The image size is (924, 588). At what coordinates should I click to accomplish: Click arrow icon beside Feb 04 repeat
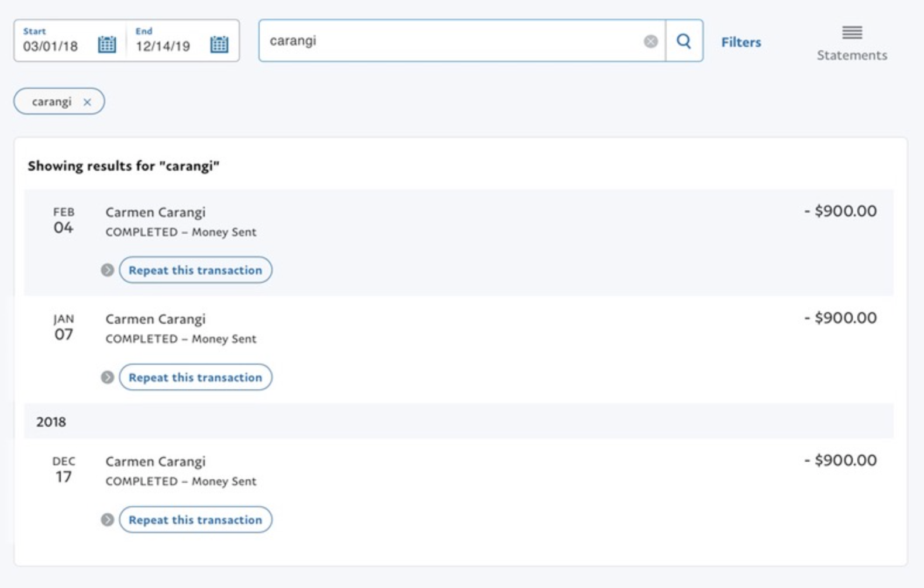(107, 270)
